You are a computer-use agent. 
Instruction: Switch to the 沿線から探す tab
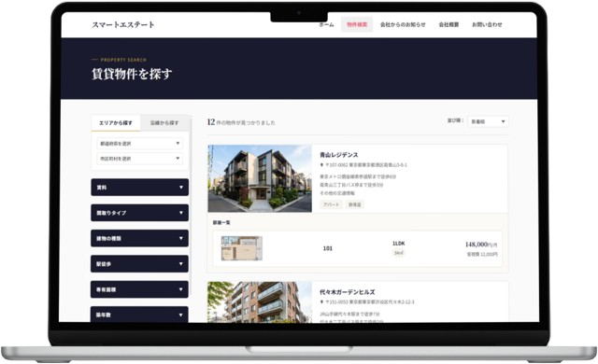tap(164, 123)
